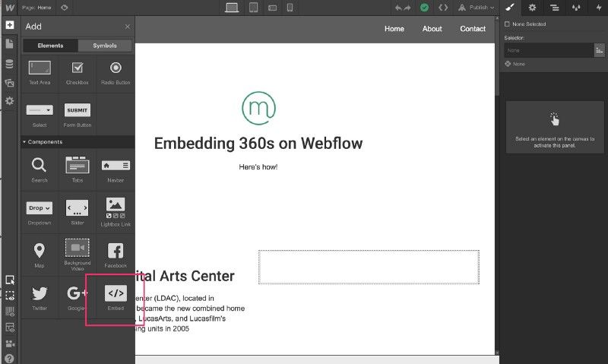The image size is (608, 364).
Task: Click About in the page navbar
Action: click(432, 29)
